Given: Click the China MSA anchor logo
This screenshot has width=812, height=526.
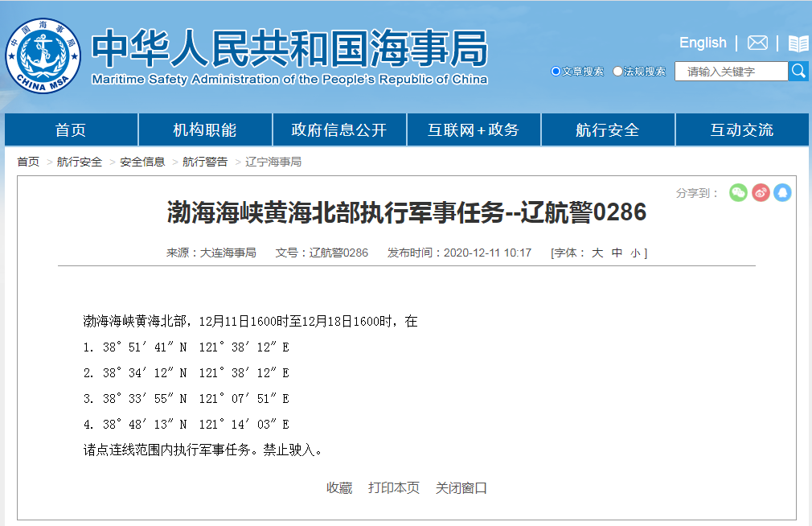Looking at the screenshot, I should click(x=43, y=56).
